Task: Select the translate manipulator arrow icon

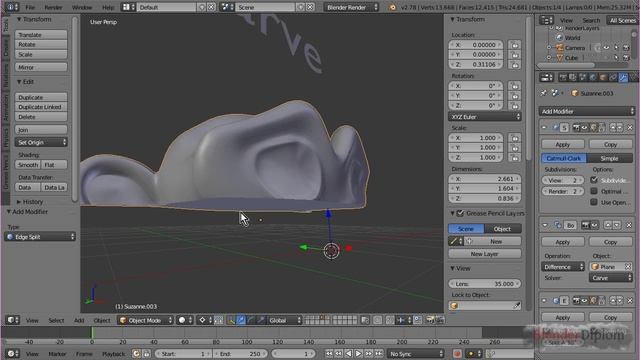Action: 241,320
